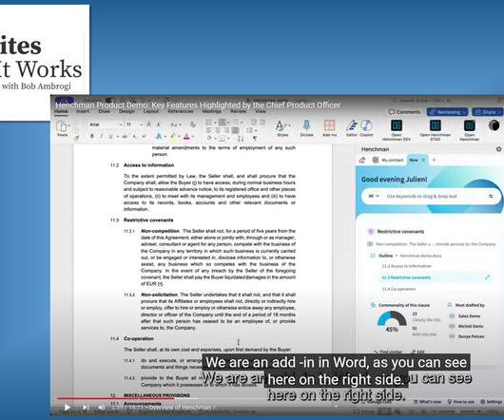Viewport: 504px width, 420px height.
Task: Switch to the Design ribbon tab
Action: tap(126, 111)
